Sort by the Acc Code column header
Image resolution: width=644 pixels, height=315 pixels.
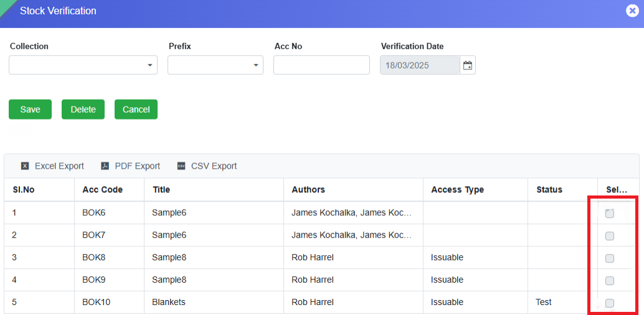pyautogui.click(x=103, y=190)
